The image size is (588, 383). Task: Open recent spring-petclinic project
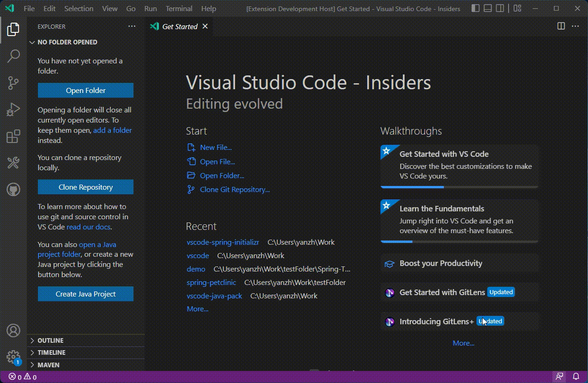[211, 283]
